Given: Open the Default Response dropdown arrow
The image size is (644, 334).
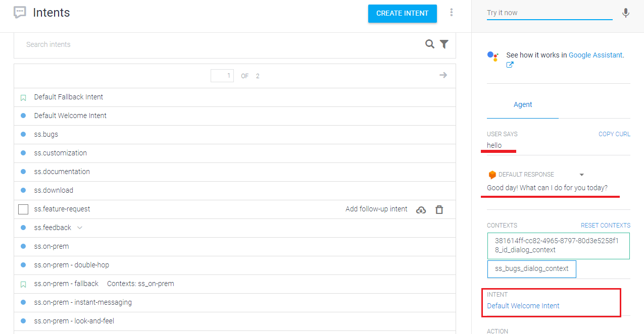Looking at the screenshot, I should point(581,175).
